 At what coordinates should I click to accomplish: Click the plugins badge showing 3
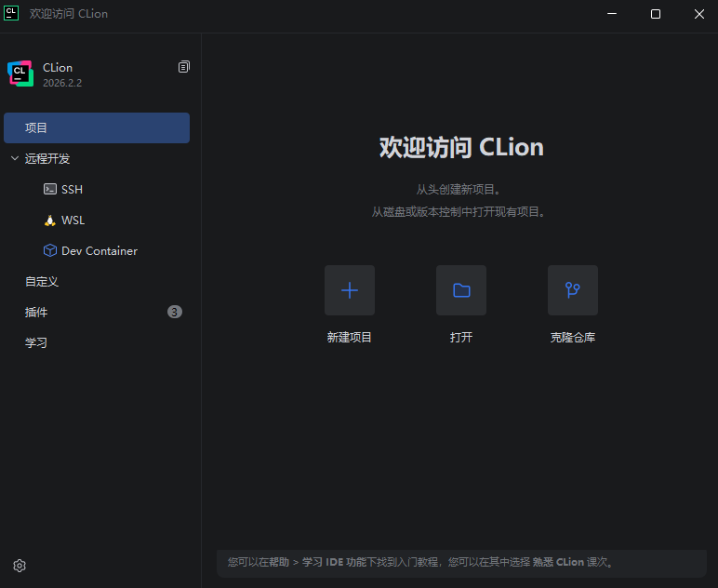click(x=175, y=312)
